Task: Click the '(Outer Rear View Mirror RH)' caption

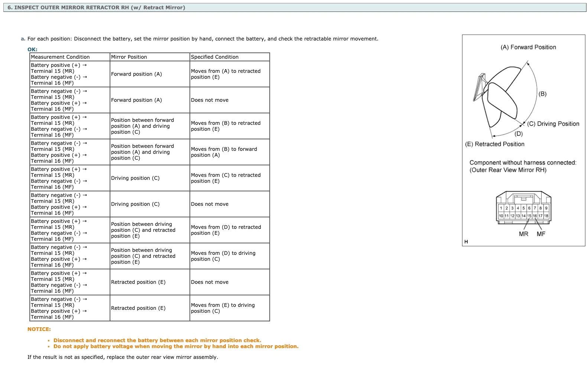Action: [508, 170]
